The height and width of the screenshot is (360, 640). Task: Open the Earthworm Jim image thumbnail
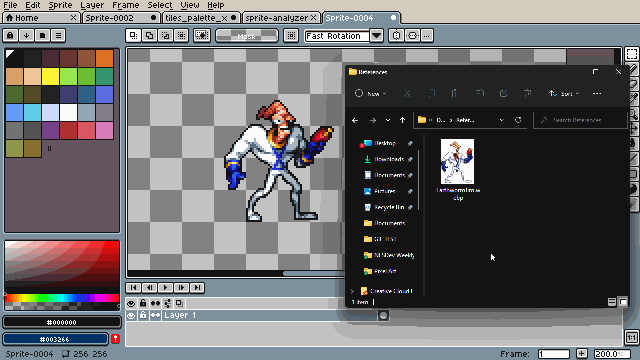458,161
